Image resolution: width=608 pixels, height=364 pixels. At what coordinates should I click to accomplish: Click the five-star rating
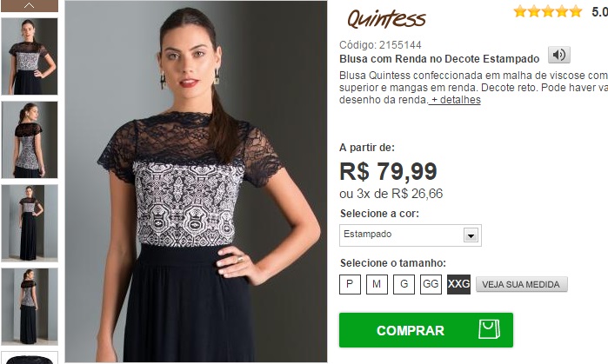click(x=548, y=11)
